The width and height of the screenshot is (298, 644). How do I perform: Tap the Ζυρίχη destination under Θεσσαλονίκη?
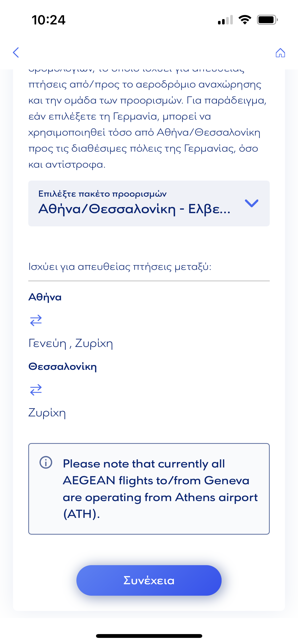(47, 413)
